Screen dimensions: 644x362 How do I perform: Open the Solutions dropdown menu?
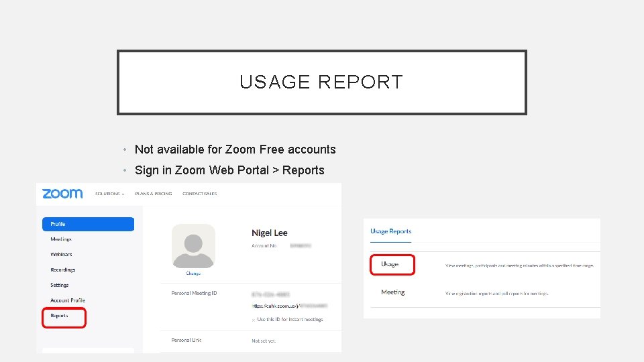(x=109, y=194)
